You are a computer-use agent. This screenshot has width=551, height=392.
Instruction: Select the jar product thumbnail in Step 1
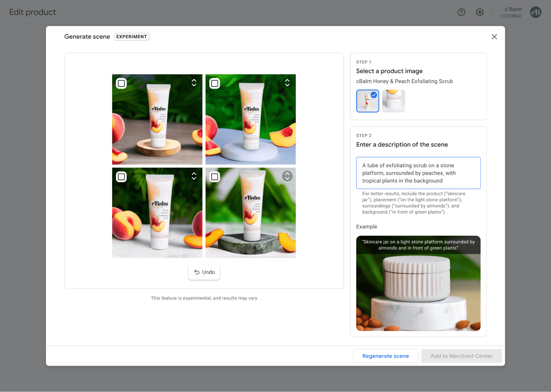pos(393,101)
